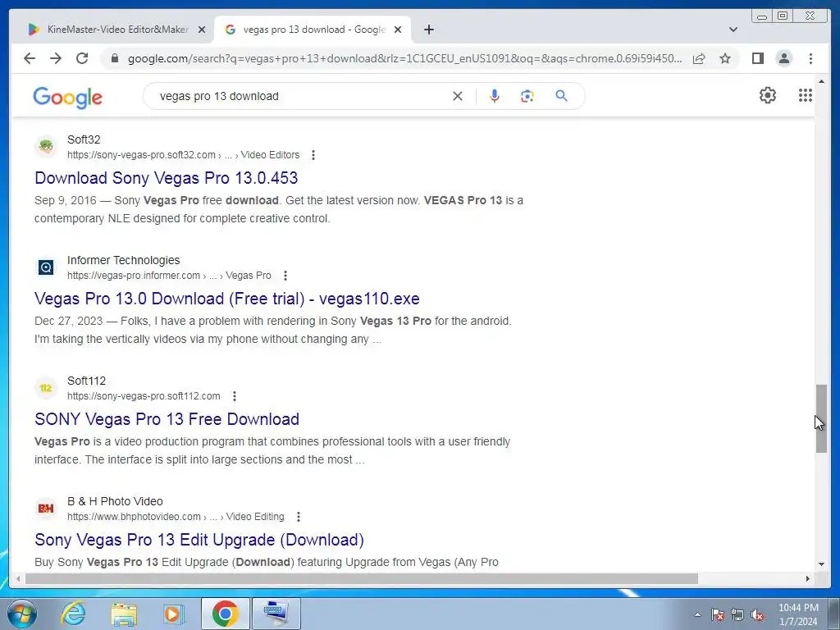The width and height of the screenshot is (840, 630).
Task: Go forward to the next page
Action: point(56,58)
